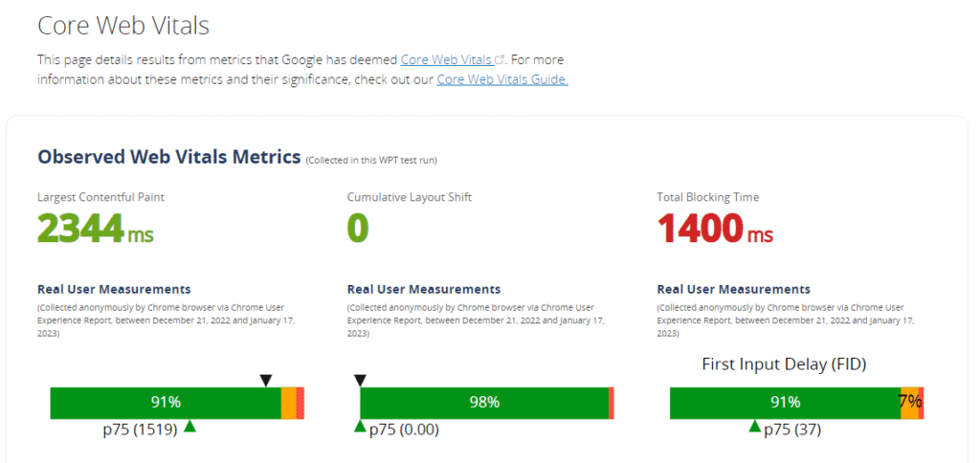Screen dimensions: 980x463
Task: Click the green p75 triangle under the LCP bar
Action: (189, 426)
